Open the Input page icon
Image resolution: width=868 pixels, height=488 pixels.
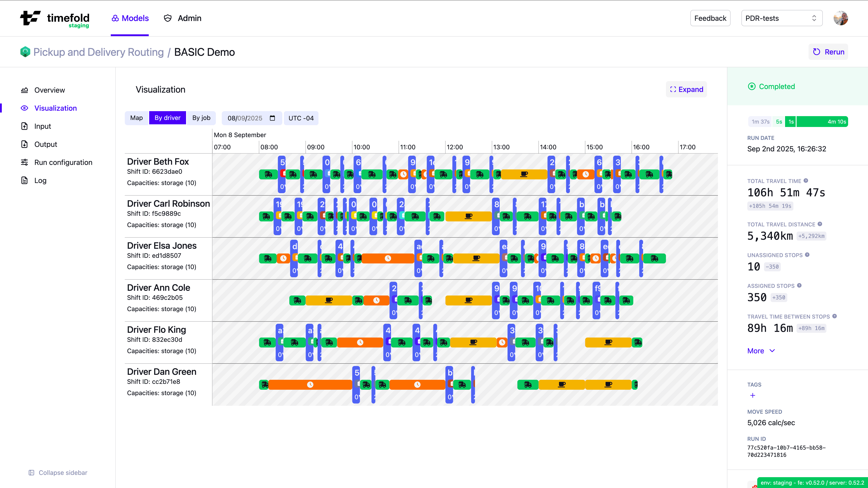[x=24, y=126]
